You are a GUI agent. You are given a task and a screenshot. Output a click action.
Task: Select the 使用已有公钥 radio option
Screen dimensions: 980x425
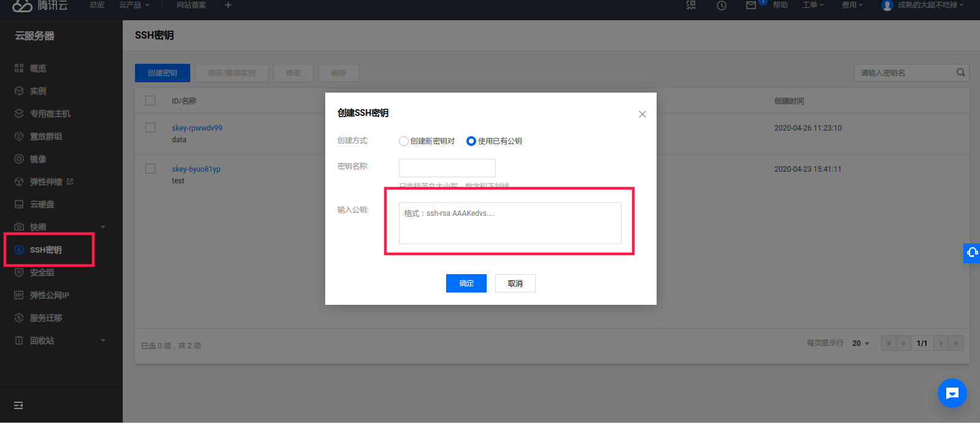tap(471, 141)
